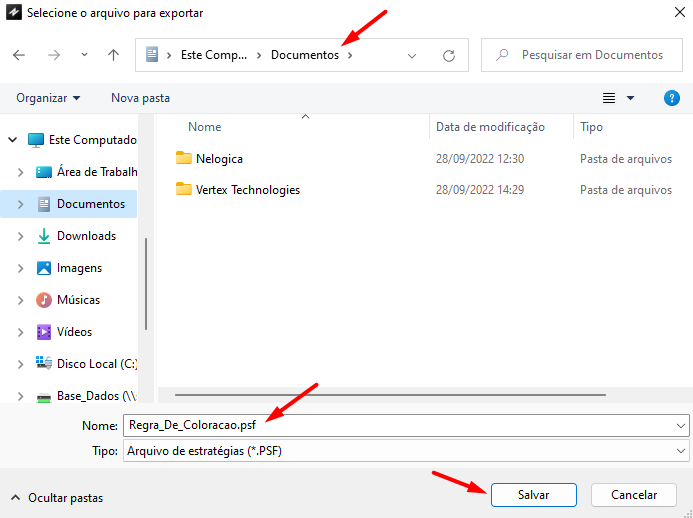The image size is (693, 518).
Task: Select the Vertex Technologies folder
Action: pos(247,190)
